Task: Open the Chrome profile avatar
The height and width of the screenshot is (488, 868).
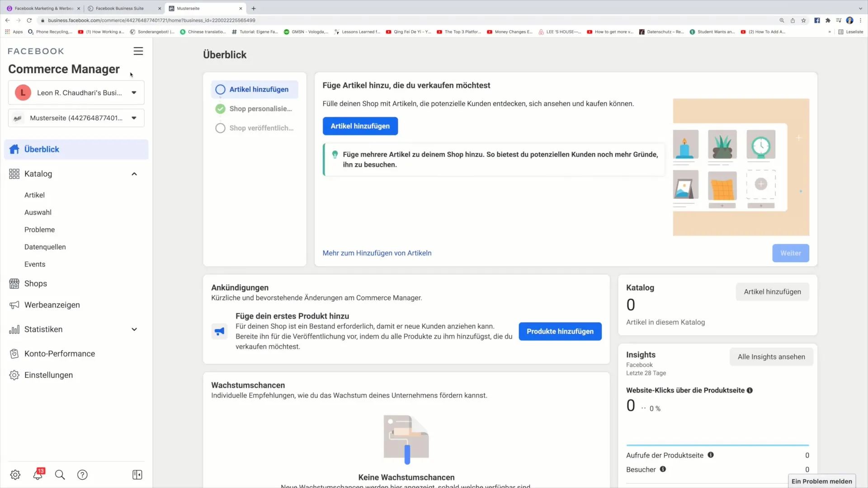Action: pyautogui.click(x=850, y=20)
